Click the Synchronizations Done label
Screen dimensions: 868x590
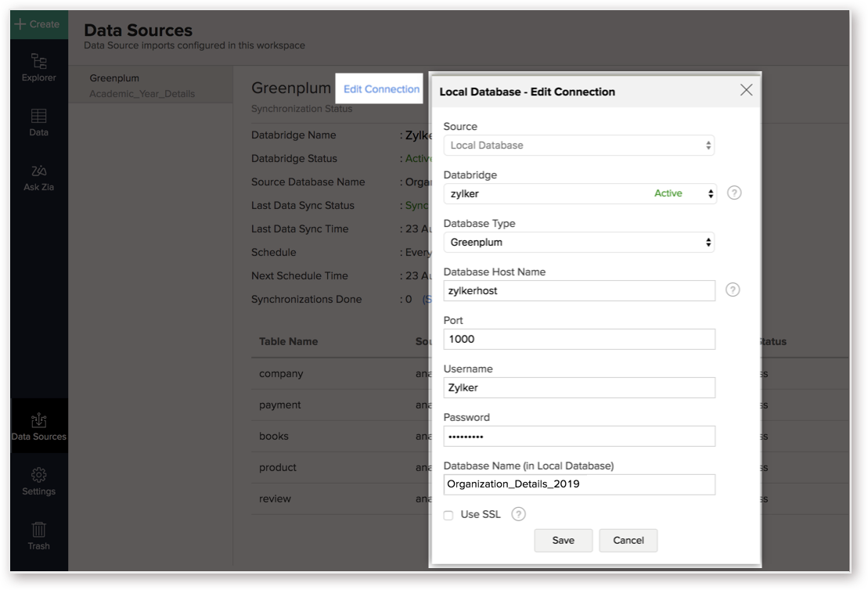(306, 299)
